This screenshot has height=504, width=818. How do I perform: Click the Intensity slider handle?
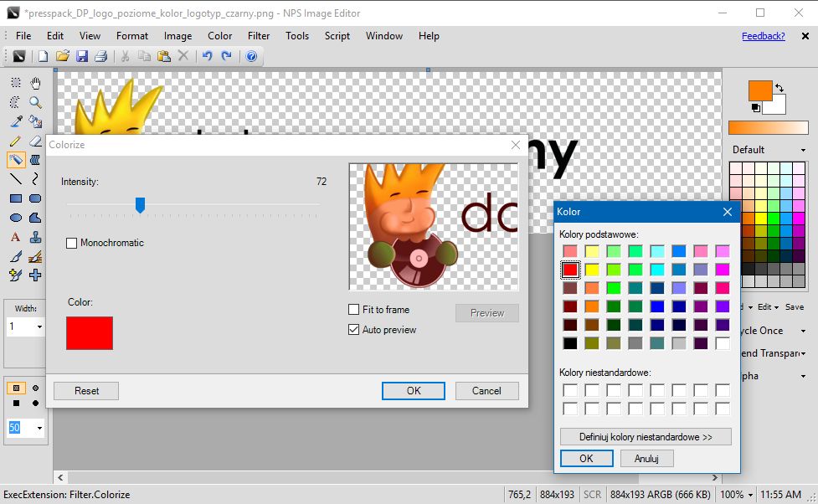click(x=140, y=205)
